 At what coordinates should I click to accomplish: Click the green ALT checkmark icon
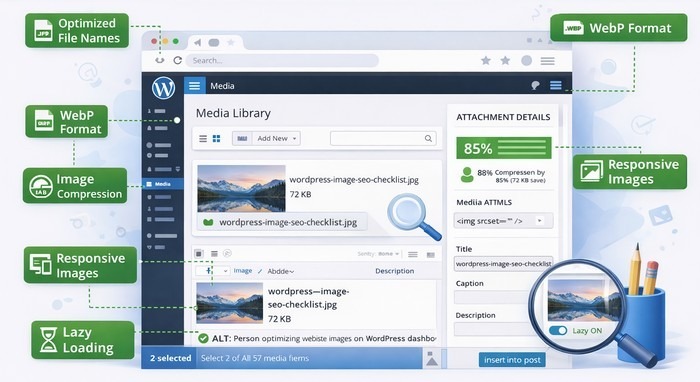pyautogui.click(x=203, y=339)
